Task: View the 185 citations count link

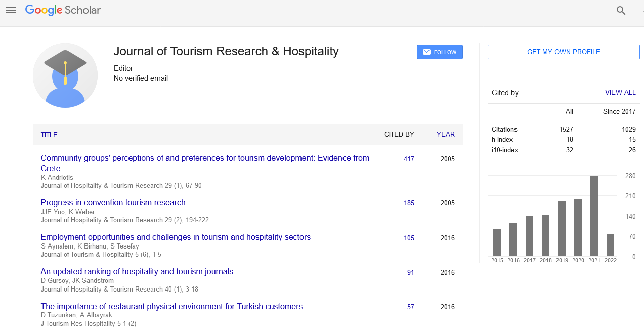Action: coord(409,203)
